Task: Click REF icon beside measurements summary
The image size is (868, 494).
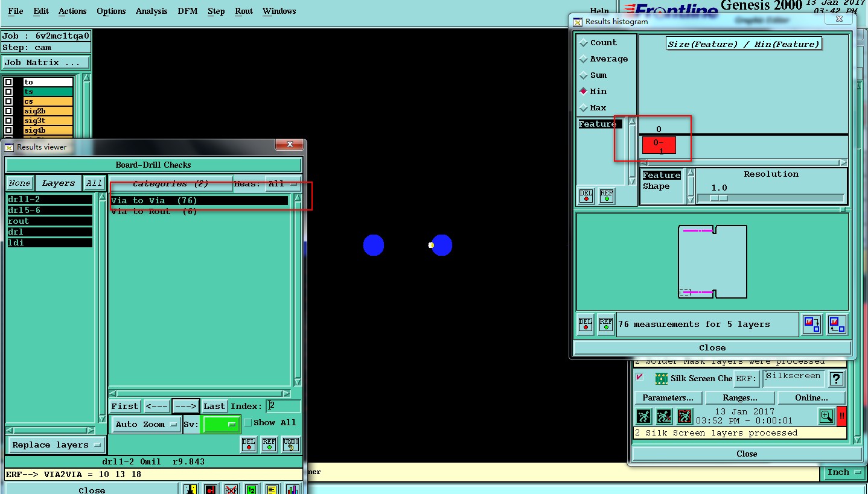Action: click(606, 325)
